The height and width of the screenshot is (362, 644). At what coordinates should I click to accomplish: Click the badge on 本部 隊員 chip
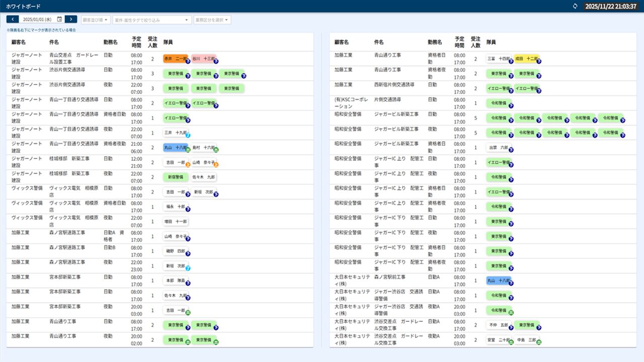(188, 284)
